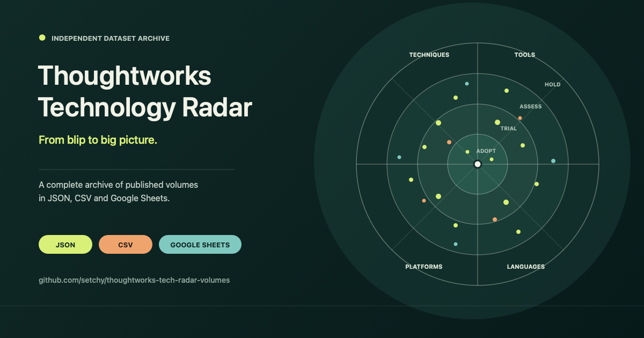
Task: Click the TRIAL ring label
Action: coord(509,129)
